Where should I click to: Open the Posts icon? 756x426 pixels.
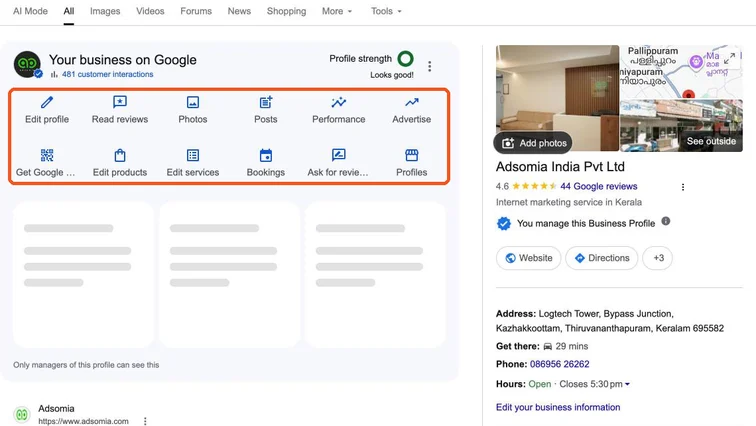266,102
